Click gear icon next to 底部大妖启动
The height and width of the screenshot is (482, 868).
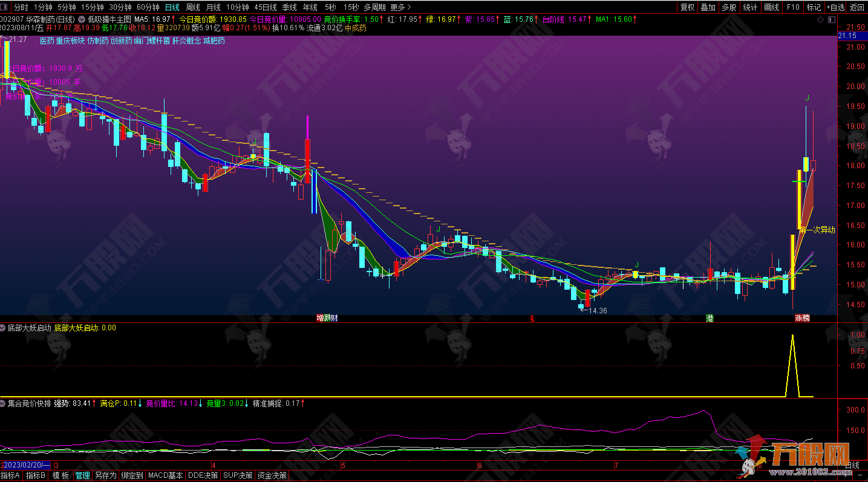click(4, 328)
